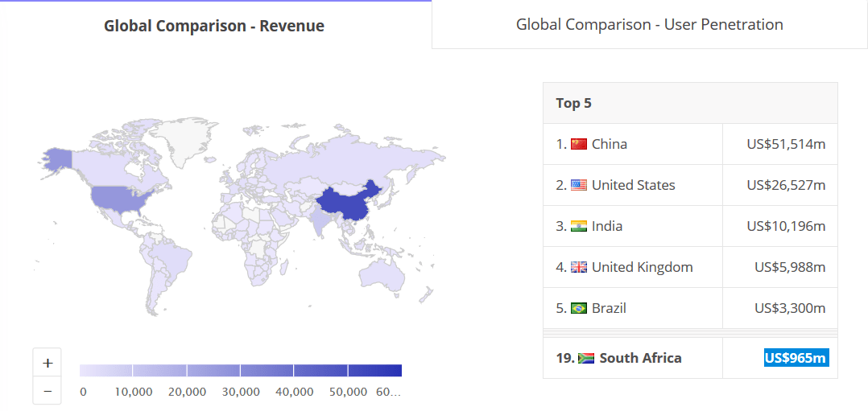
Task: Click the darkest segment of color legend
Action: point(374,370)
